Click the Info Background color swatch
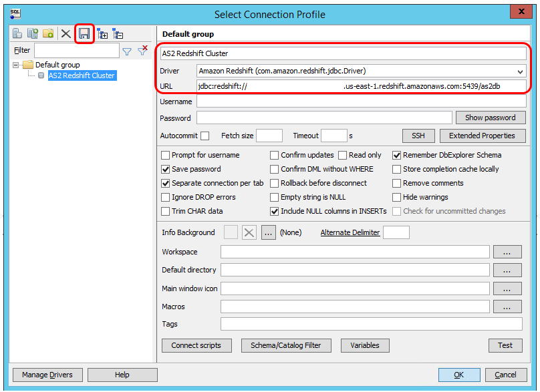This screenshot has height=392, width=540. click(231, 232)
